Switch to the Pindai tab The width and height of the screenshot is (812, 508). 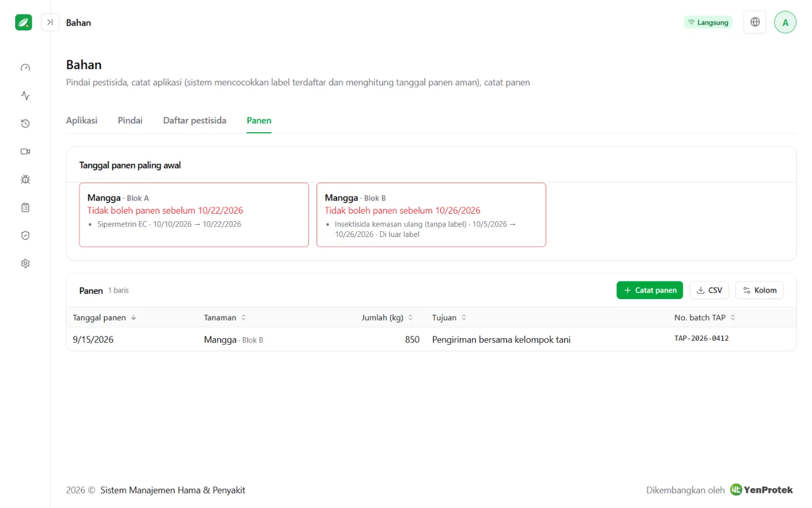130,121
